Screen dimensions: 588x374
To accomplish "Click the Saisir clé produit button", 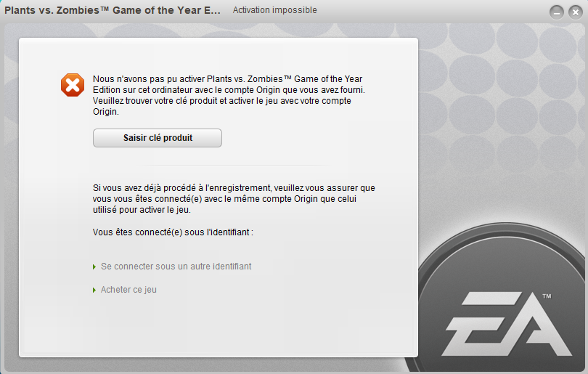I will pyautogui.click(x=157, y=138).
